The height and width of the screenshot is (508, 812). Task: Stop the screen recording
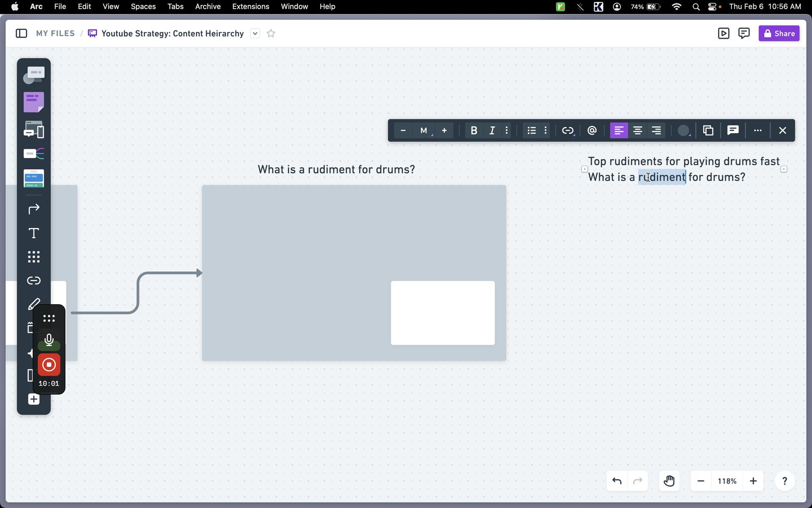(49, 365)
